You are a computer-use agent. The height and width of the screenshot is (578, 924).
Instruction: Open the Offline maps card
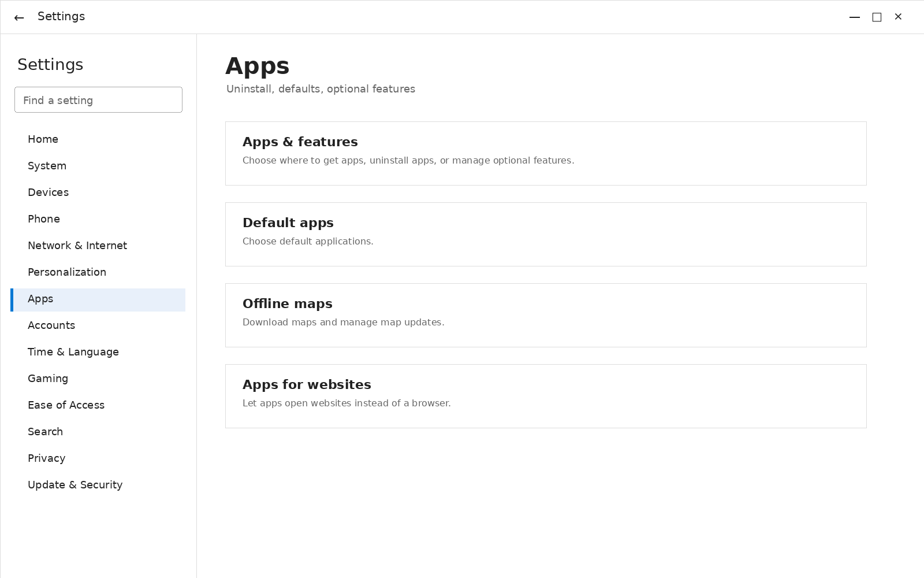click(x=546, y=315)
